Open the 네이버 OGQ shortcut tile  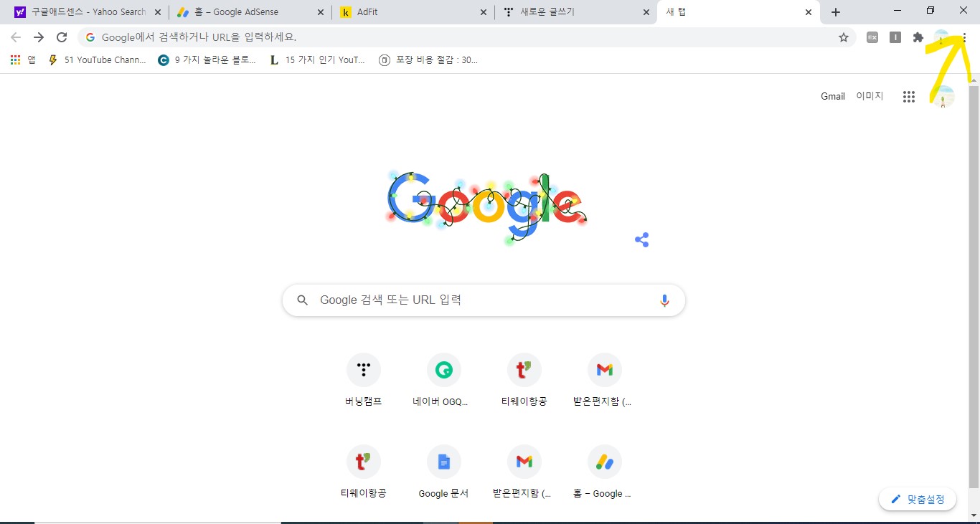444,380
